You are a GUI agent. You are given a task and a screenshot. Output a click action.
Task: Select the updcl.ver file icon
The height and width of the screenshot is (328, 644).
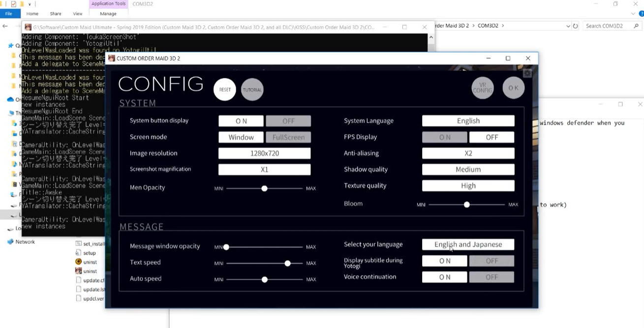tap(79, 298)
